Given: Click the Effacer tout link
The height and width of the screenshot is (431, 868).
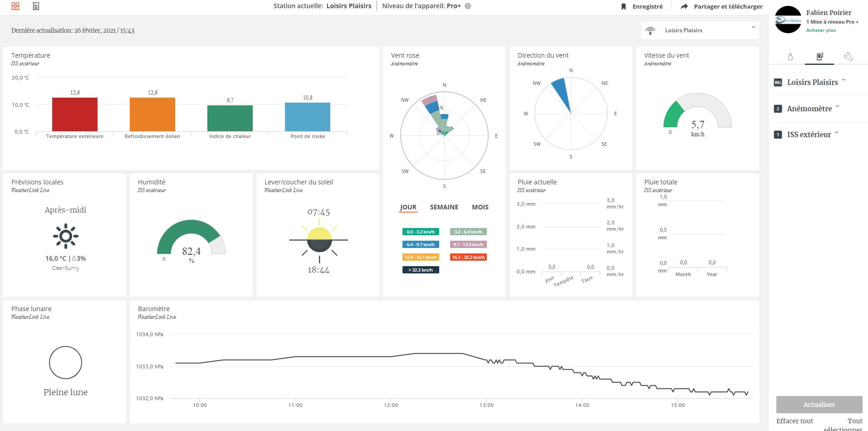Looking at the screenshot, I should [794, 421].
